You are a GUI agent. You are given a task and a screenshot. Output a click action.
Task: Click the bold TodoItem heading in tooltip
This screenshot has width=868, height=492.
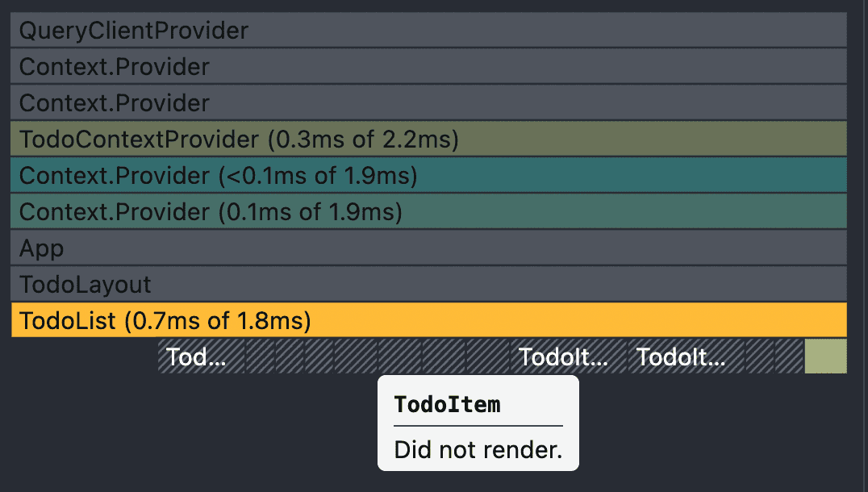447,405
